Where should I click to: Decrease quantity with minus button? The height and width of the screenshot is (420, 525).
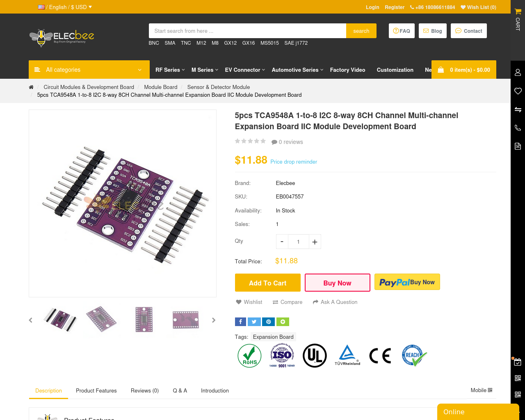pyautogui.click(x=282, y=242)
